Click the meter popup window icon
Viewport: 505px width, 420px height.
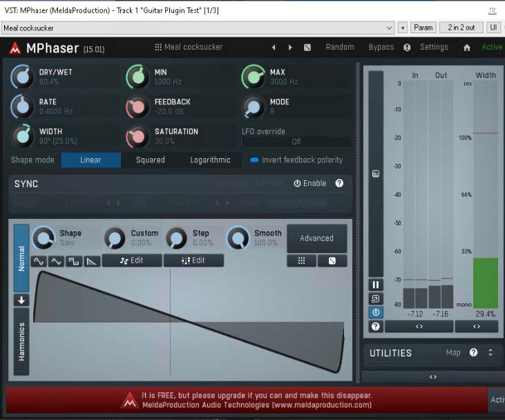(x=376, y=299)
